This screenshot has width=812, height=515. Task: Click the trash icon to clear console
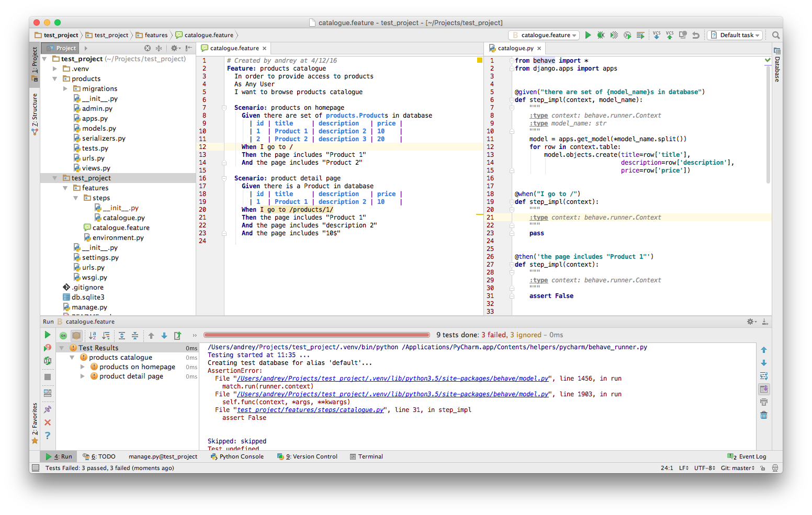point(764,415)
